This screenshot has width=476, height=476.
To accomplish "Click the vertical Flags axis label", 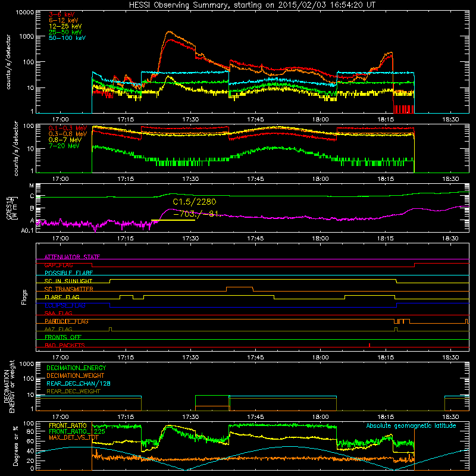I will [x=24, y=297].
